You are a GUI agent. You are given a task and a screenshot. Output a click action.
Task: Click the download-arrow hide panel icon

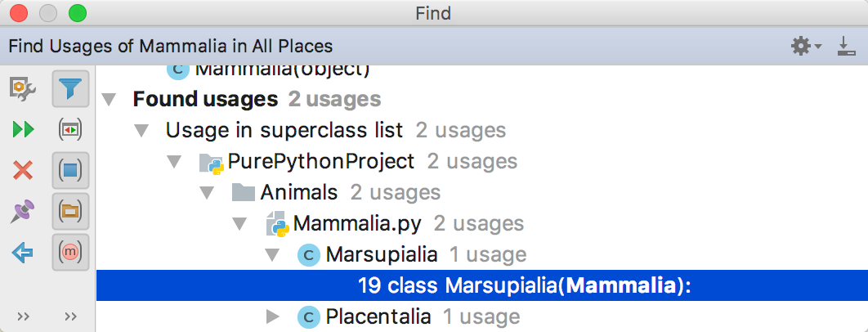[847, 46]
